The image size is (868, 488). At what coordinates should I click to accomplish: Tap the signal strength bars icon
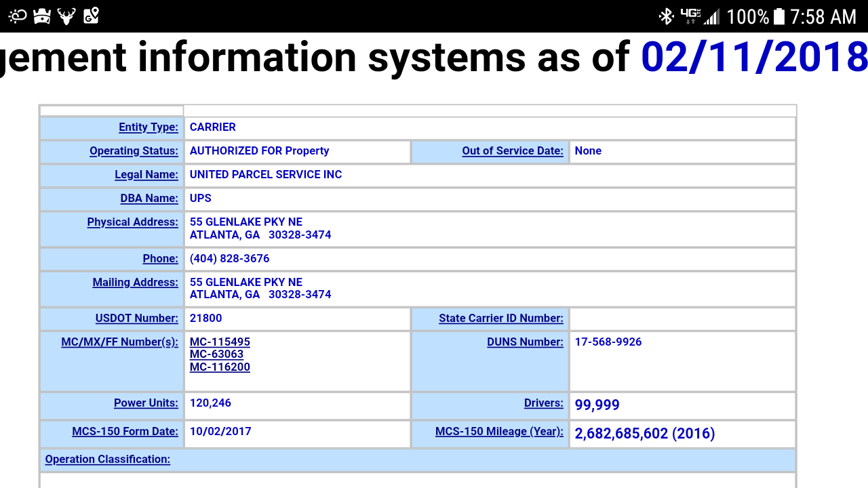pyautogui.click(x=711, y=16)
